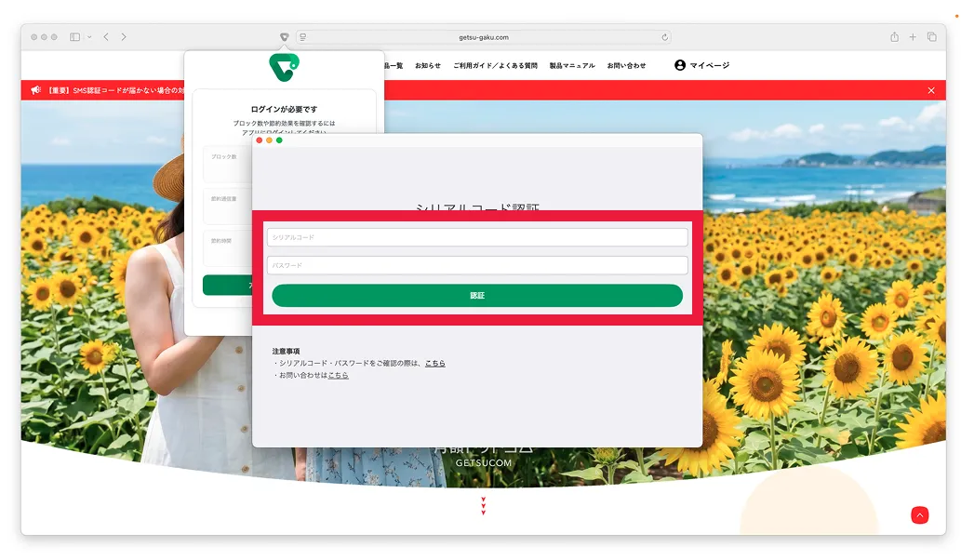
Task: Open the こちら link for serial code confirmation
Action: tap(435, 364)
